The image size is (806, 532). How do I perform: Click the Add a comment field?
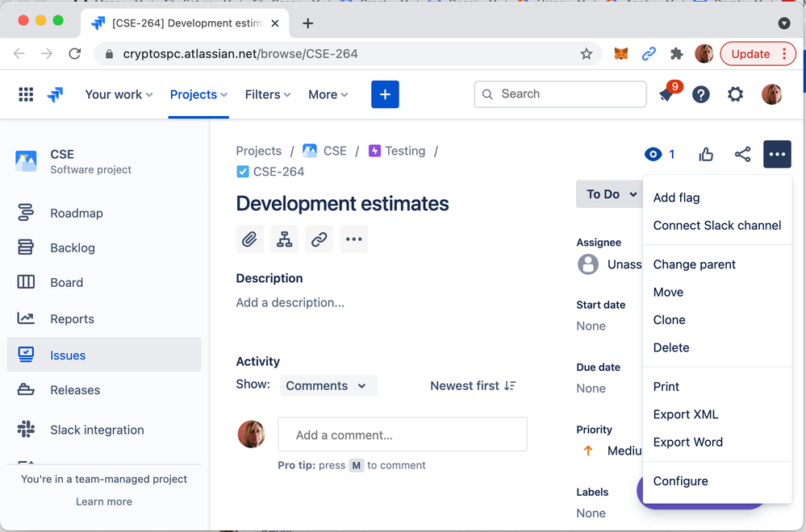pyautogui.click(x=402, y=434)
